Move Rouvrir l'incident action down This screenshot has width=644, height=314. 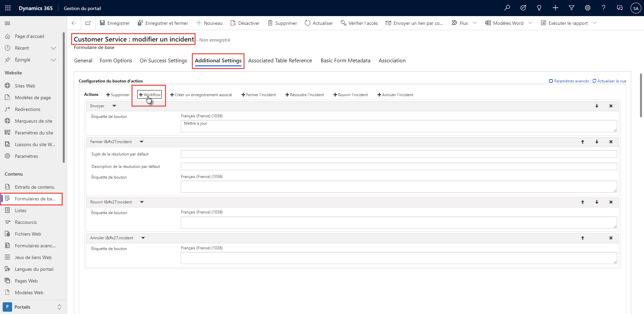click(x=597, y=202)
